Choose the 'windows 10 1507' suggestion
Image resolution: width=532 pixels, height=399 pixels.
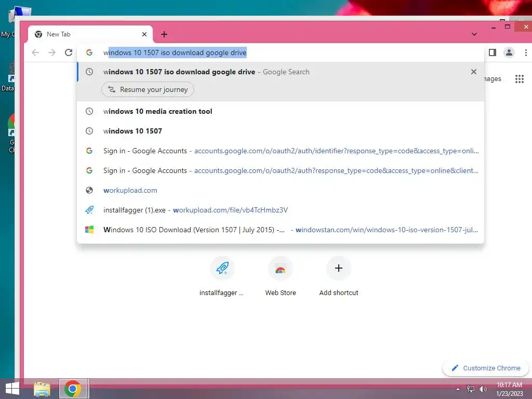tap(280, 131)
